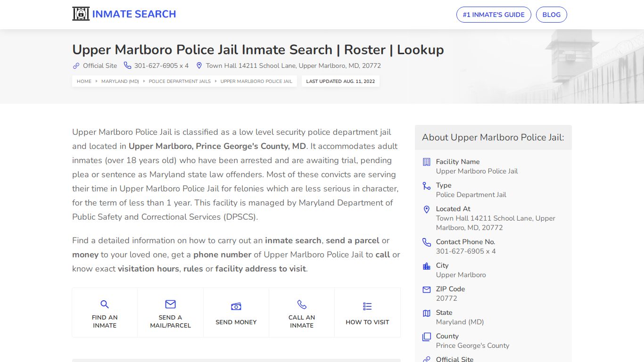
Task: Click bold text Upper Marlboro, Prince George's County, MD
Action: (217, 146)
